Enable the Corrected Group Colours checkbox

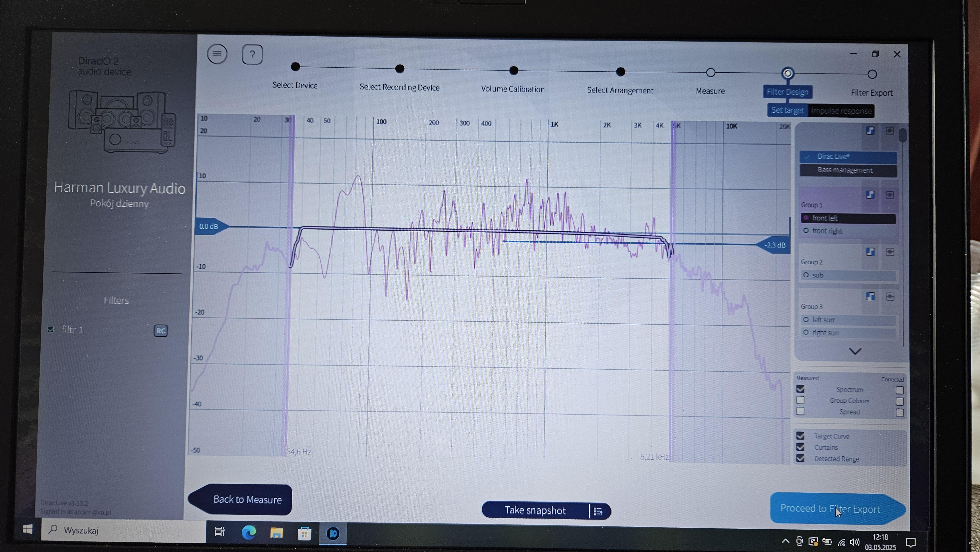tap(899, 401)
